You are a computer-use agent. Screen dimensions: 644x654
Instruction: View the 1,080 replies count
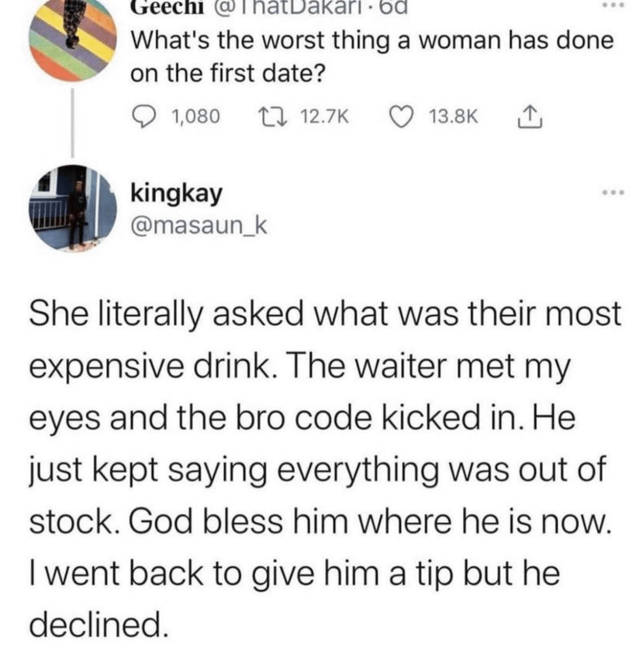[195, 116]
